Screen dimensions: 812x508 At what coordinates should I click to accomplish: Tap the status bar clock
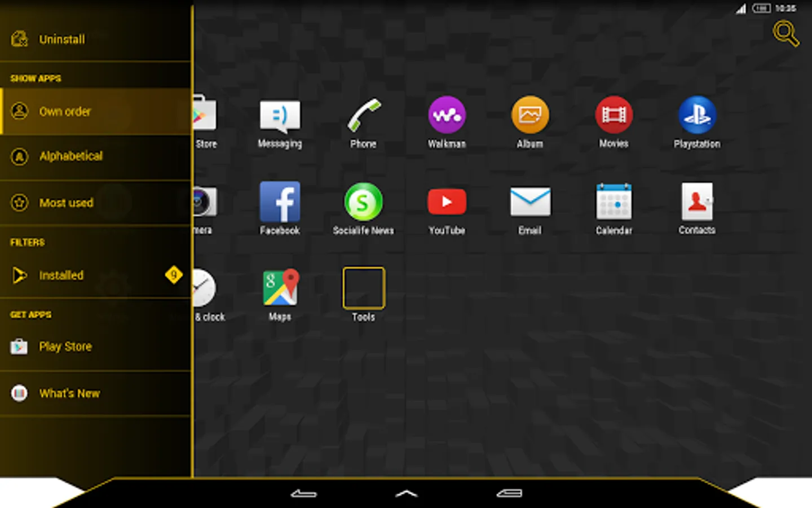pyautogui.click(x=785, y=8)
